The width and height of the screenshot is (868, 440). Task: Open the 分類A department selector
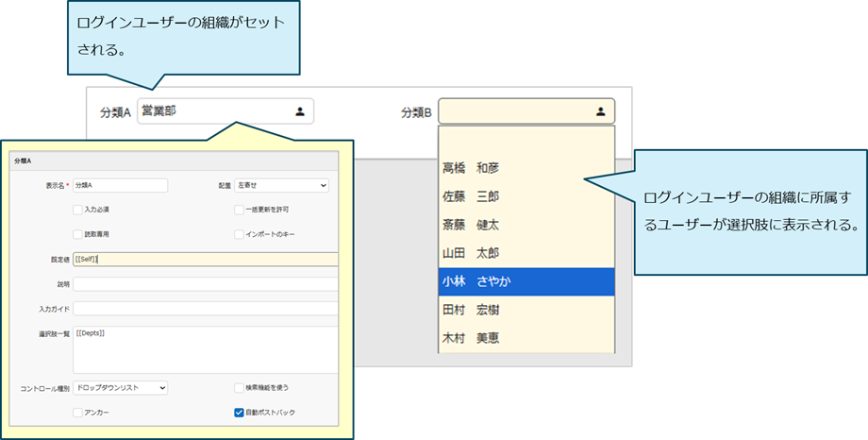[x=225, y=111]
